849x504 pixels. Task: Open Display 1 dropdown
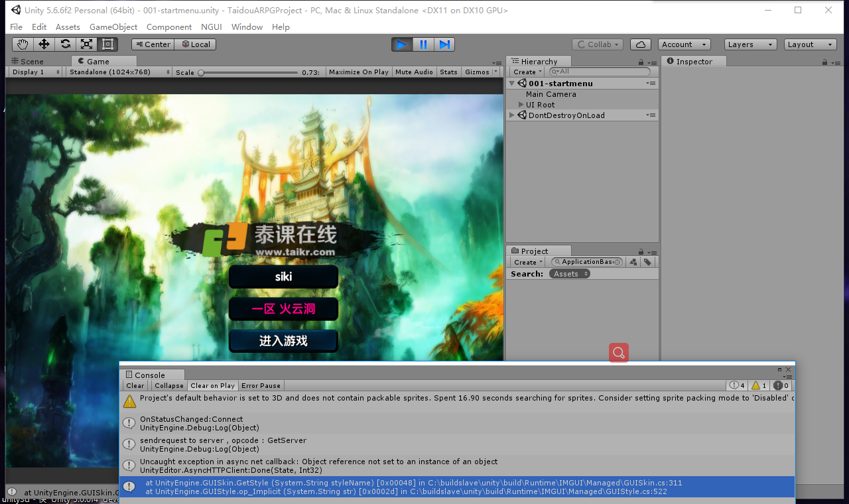36,72
